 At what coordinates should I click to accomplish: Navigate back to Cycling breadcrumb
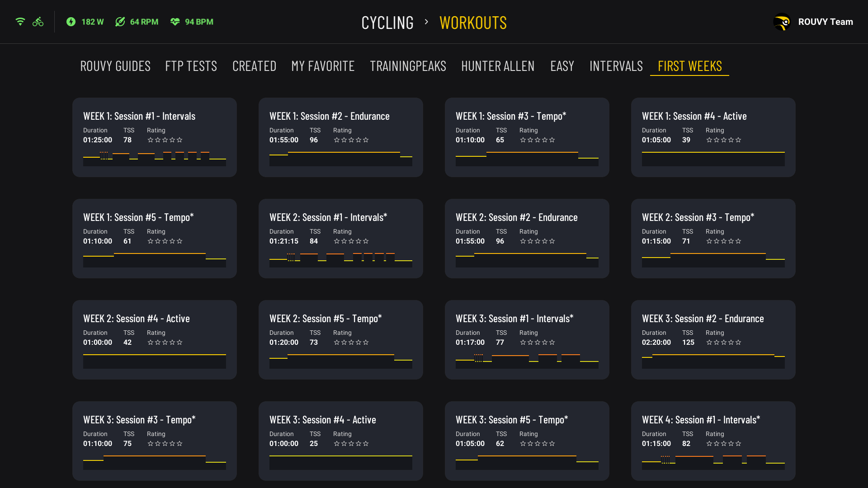(387, 23)
